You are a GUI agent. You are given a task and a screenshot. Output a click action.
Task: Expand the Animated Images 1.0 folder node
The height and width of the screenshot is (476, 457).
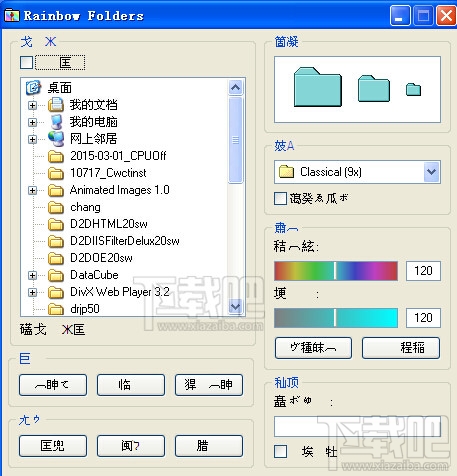coord(32,190)
